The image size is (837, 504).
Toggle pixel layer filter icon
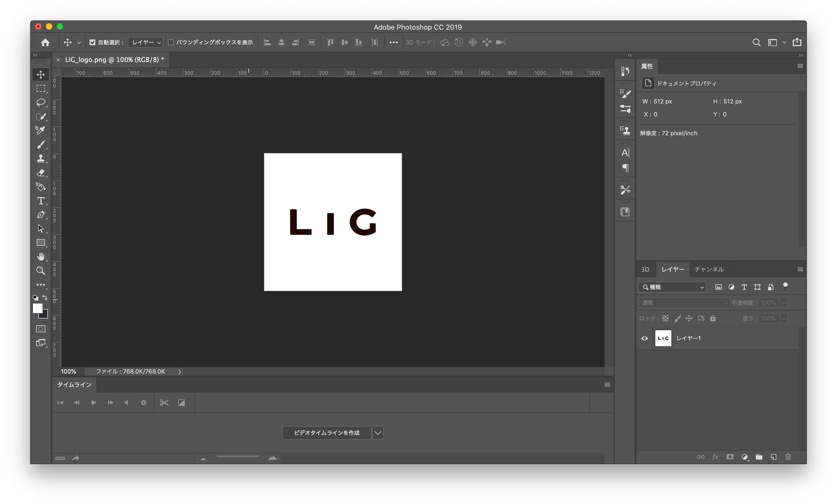[718, 287]
